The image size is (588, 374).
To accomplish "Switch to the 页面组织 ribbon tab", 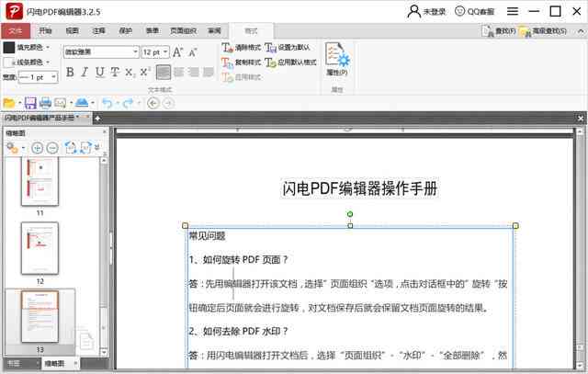I will (183, 30).
